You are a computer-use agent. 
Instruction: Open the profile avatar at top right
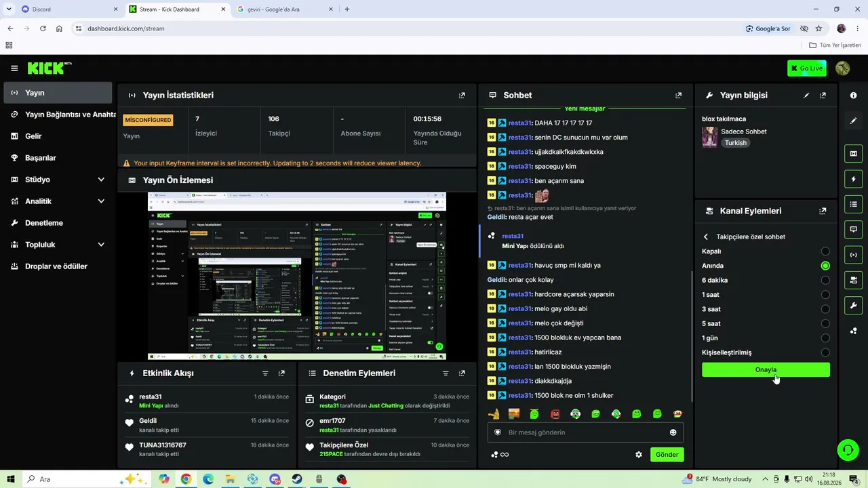[x=843, y=68]
